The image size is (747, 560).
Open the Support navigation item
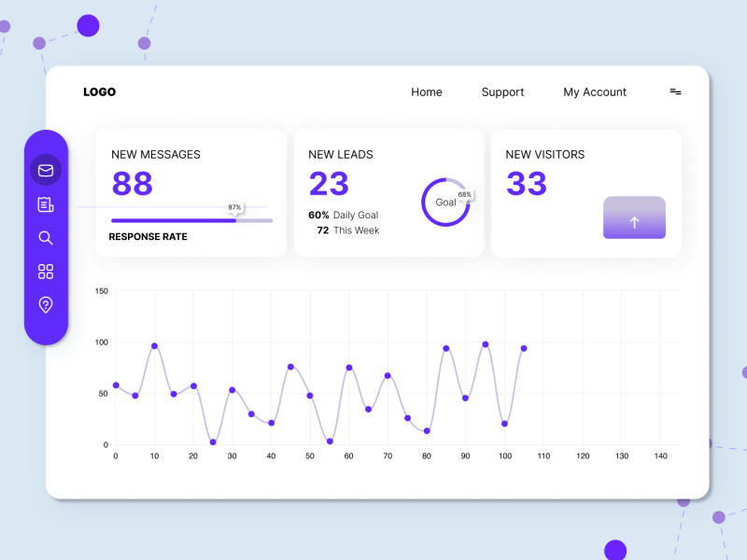pyautogui.click(x=502, y=92)
